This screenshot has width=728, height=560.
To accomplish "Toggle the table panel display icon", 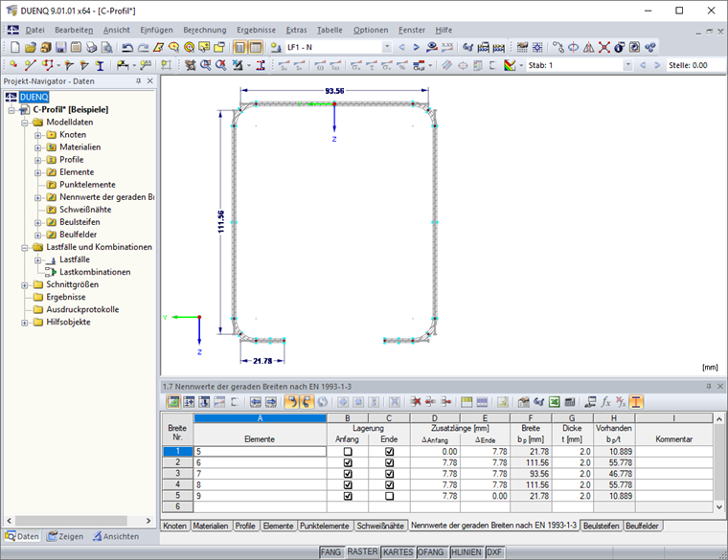I will (256, 47).
